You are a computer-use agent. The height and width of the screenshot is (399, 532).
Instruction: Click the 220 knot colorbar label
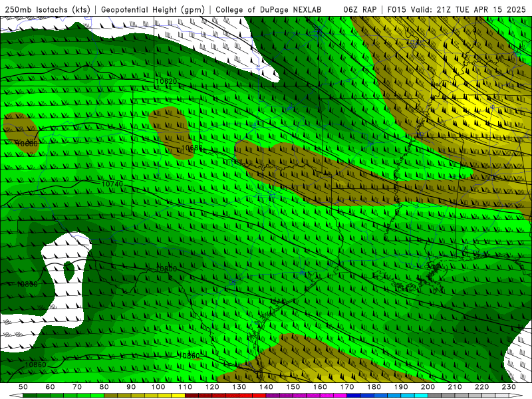(x=481, y=387)
